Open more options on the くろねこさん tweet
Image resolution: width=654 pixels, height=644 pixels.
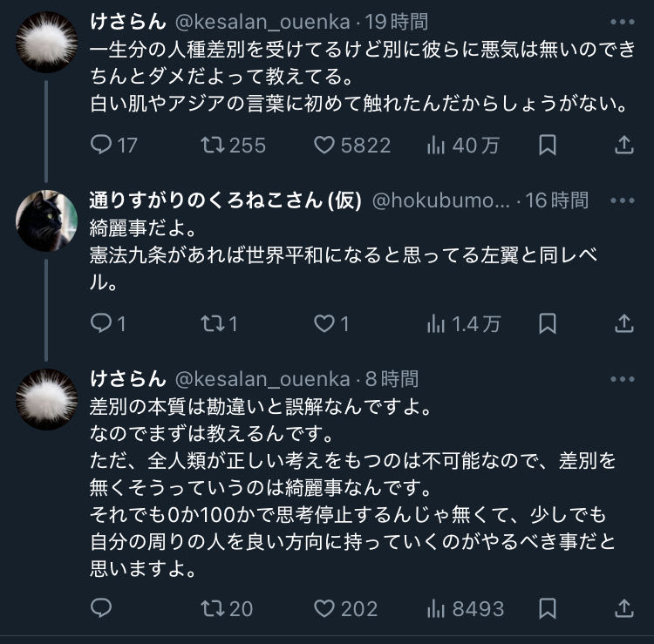click(623, 200)
